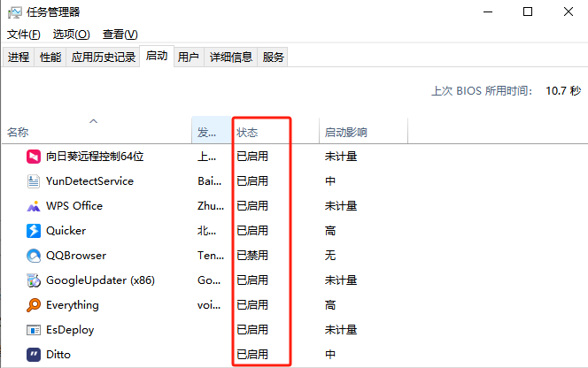Switch to the 性能 tab

pyautogui.click(x=50, y=57)
